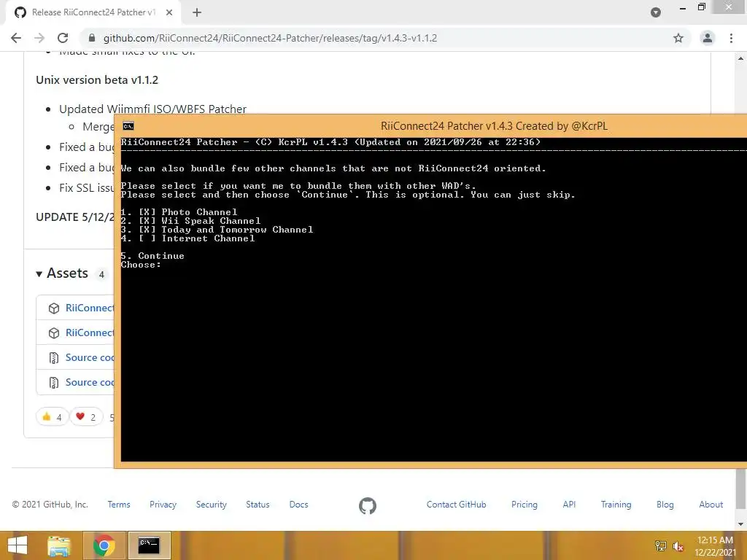Image resolution: width=747 pixels, height=560 pixels.
Task: Restore down the Chrome window
Action: coord(701,7)
